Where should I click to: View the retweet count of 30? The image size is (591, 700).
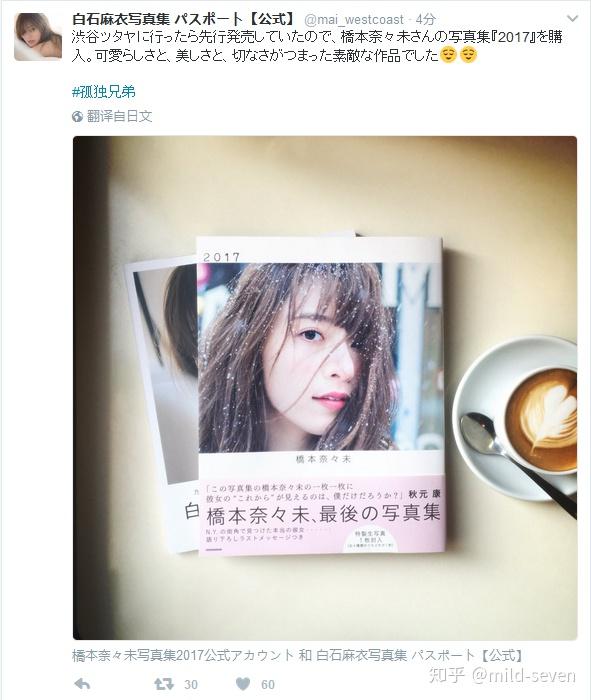click(x=191, y=685)
